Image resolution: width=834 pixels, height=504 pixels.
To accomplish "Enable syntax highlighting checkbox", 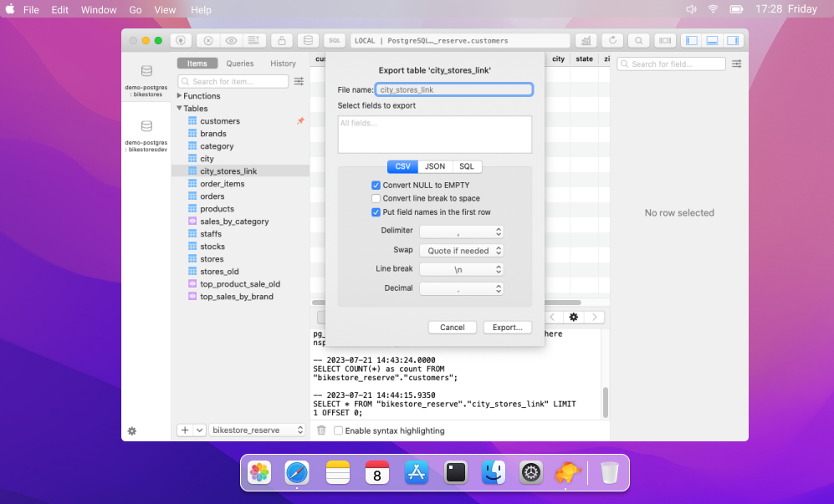I will pyautogui.click(x=338, y=430).
